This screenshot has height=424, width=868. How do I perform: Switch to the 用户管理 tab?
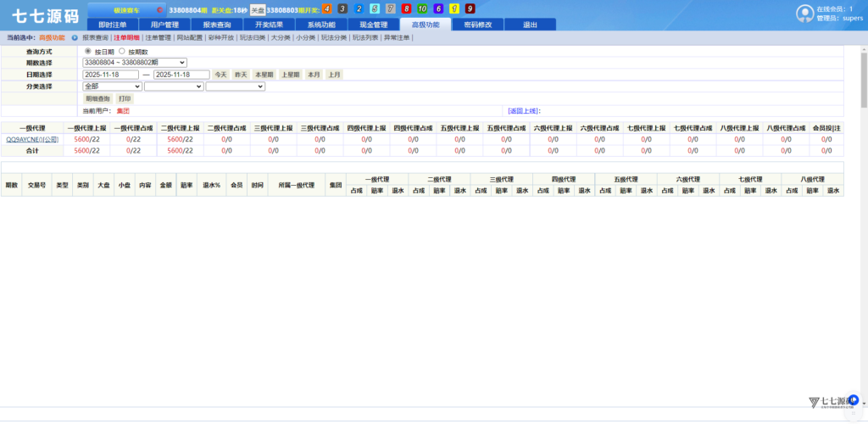[x=159, y=25]
